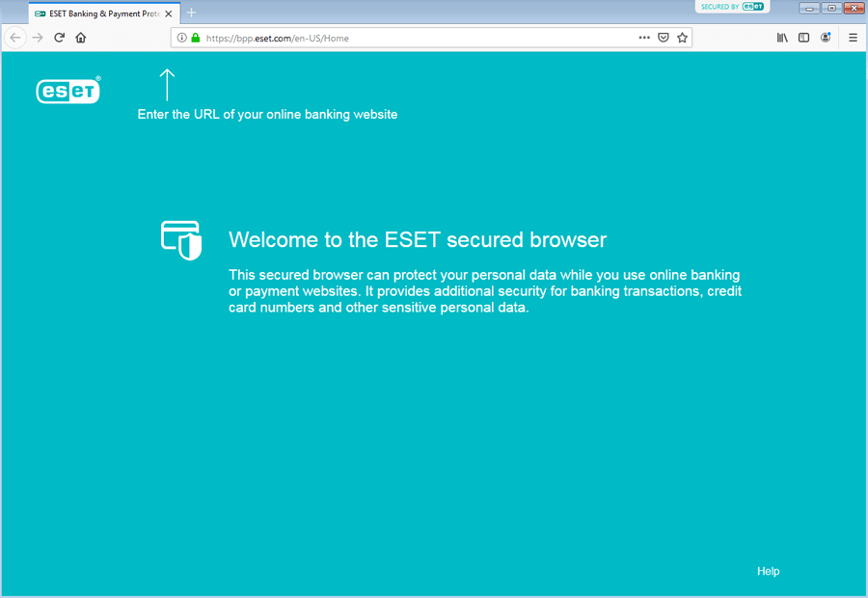Screen dimensions: 868x598
Task: Click the green padlock security icon
Action: (x=195, y=38)
